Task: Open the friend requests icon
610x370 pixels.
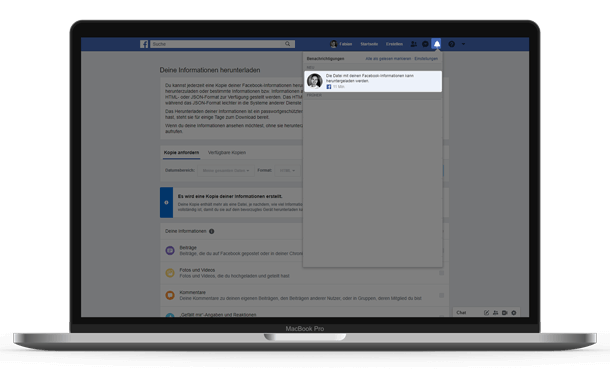Action: click(414, 44)
